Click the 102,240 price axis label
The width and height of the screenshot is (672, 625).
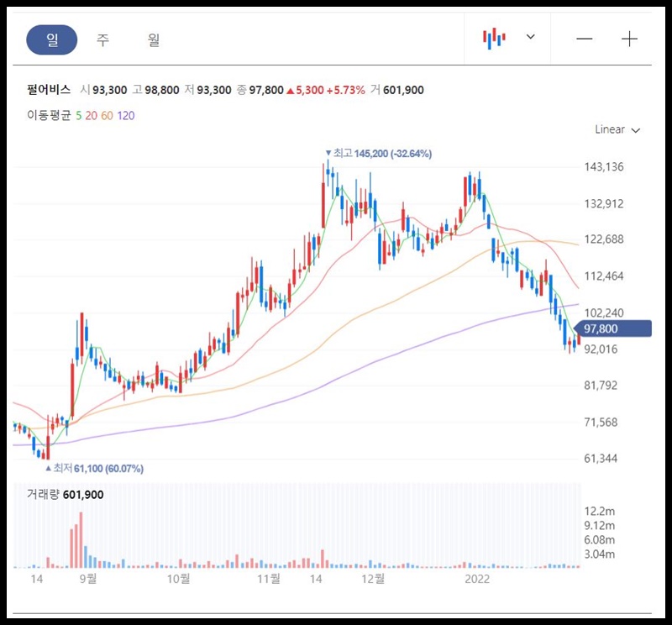tap(604, 313)
